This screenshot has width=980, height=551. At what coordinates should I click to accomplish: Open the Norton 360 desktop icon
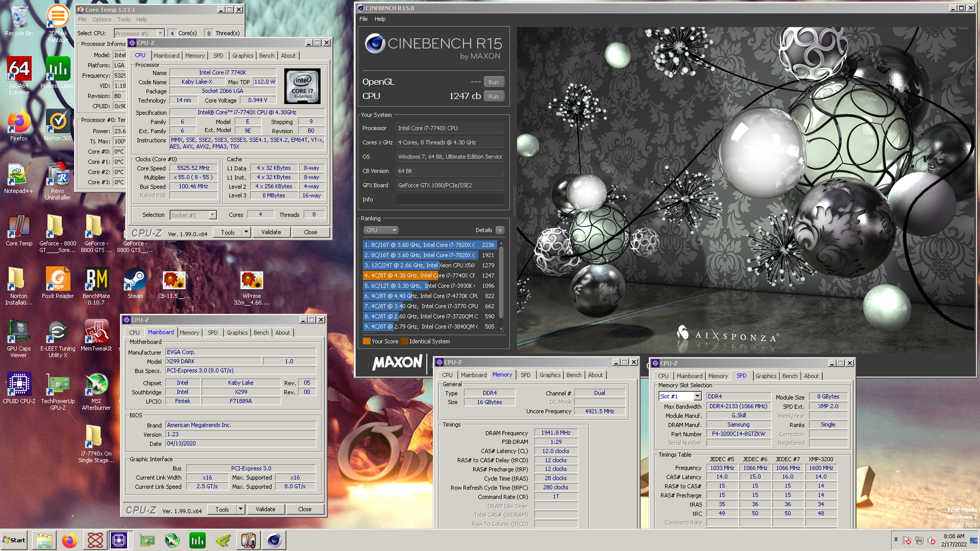click(58, 126)
